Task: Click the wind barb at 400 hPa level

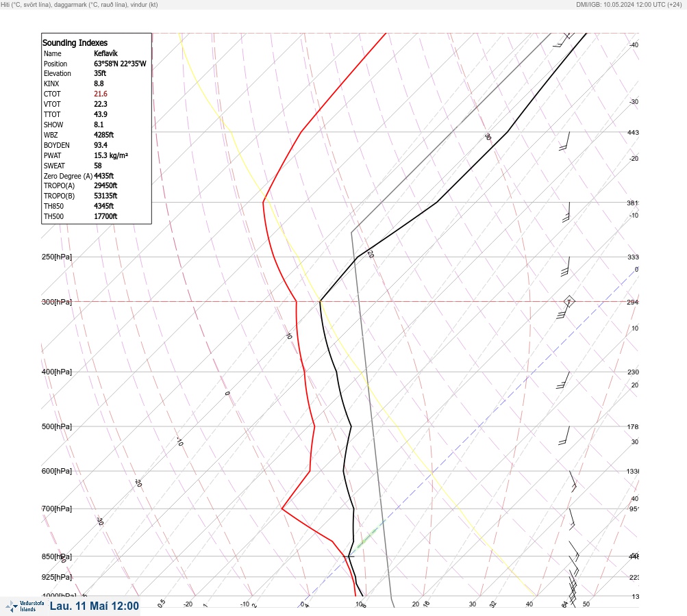Action: coord(563,380)
